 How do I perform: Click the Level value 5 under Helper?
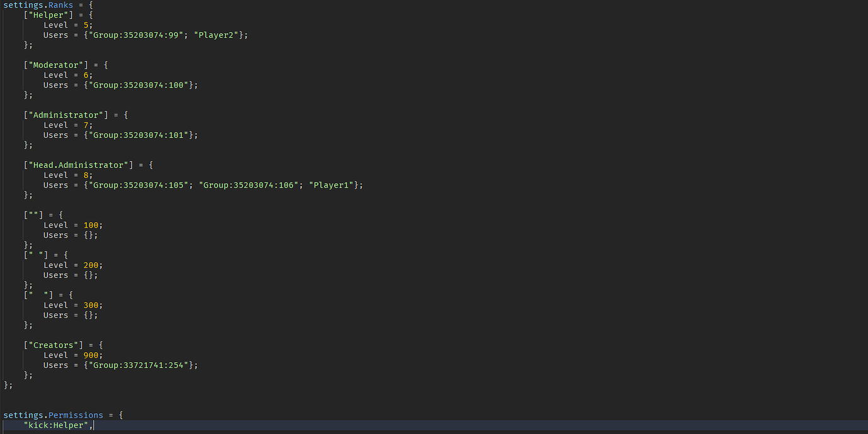(x=86, y=25)
